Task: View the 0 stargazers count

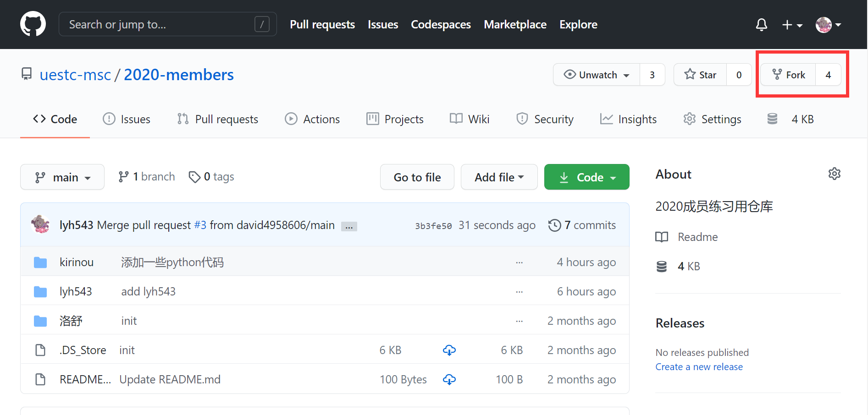Action: coord(739,75)
